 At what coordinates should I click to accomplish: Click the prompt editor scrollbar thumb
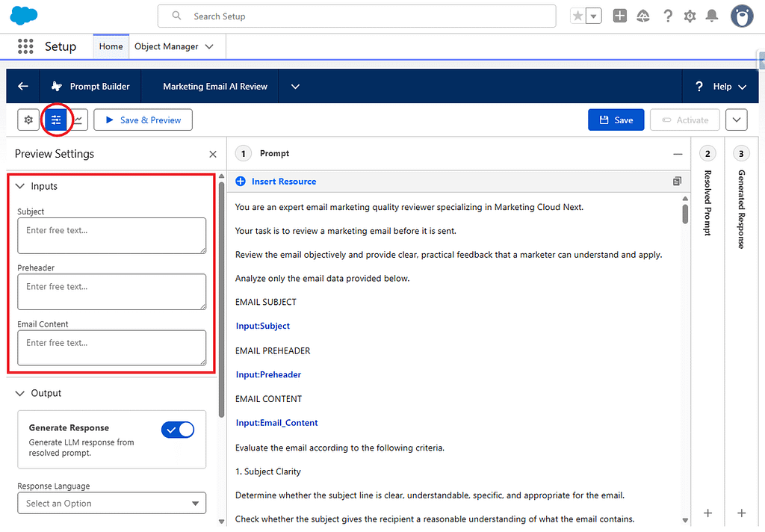click(685, 214)
